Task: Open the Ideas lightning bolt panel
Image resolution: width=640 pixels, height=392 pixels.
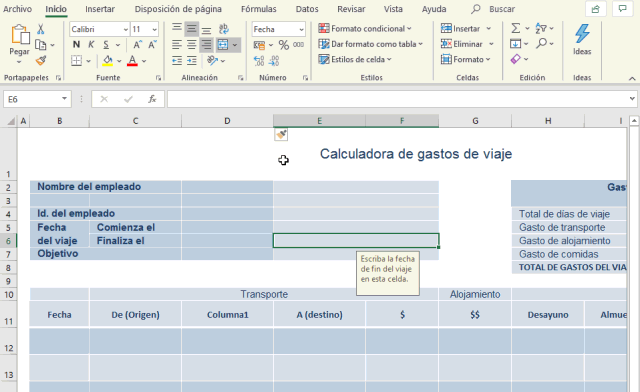Action: [x=582, y=39]
